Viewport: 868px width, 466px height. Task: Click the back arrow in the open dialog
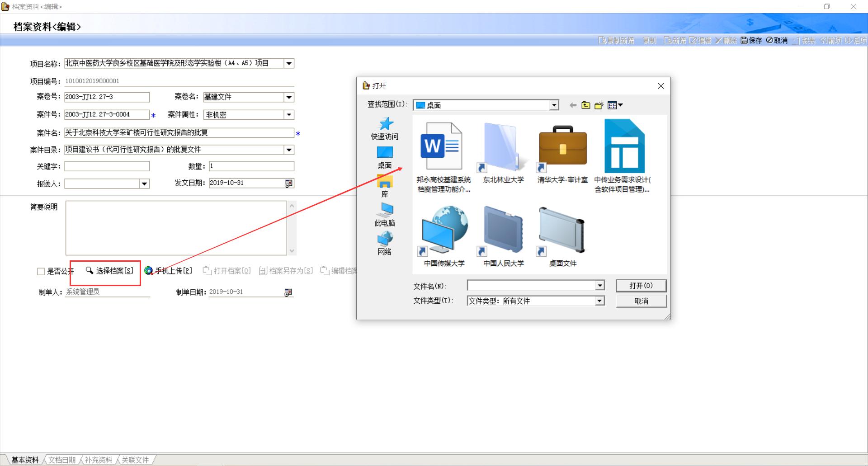(573, 105)
